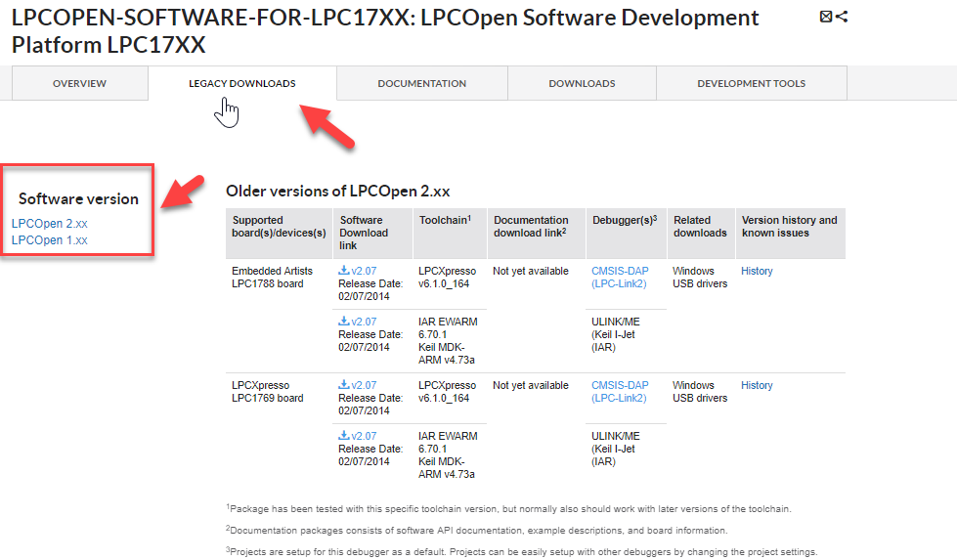Open the Documentation tab
This screenshot has height=560, width=957.
[421, 83]
